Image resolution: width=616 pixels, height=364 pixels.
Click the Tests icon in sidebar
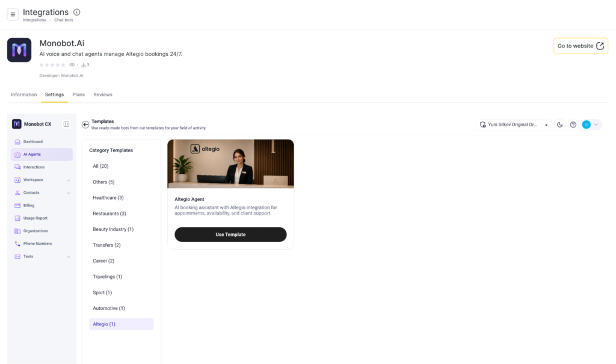pos(17,257)
